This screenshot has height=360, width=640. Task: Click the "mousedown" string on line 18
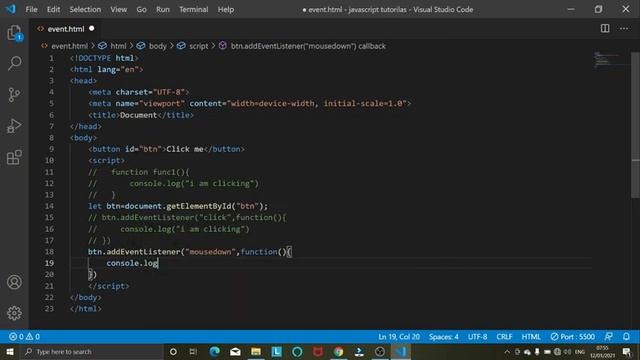click(210, 252)
